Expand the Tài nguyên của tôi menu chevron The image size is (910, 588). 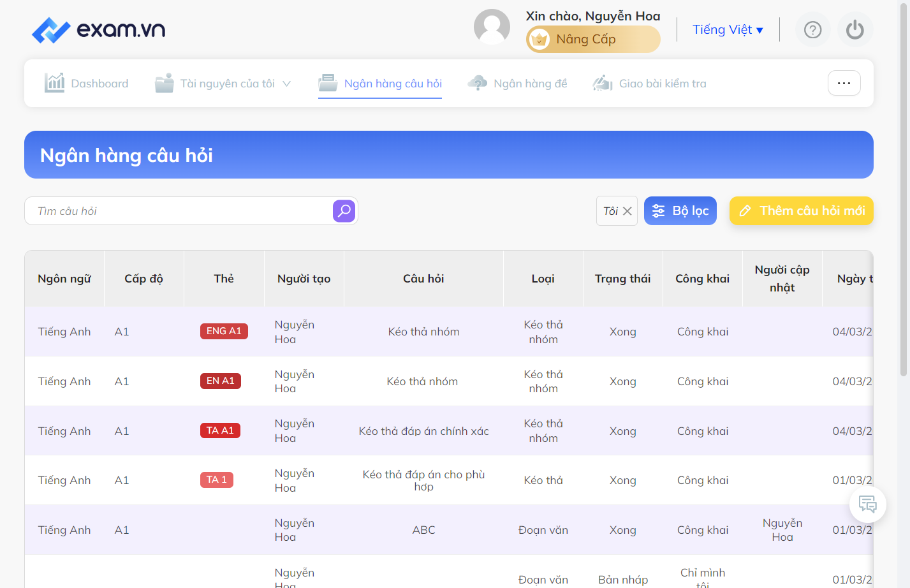(x=286, y=84)
